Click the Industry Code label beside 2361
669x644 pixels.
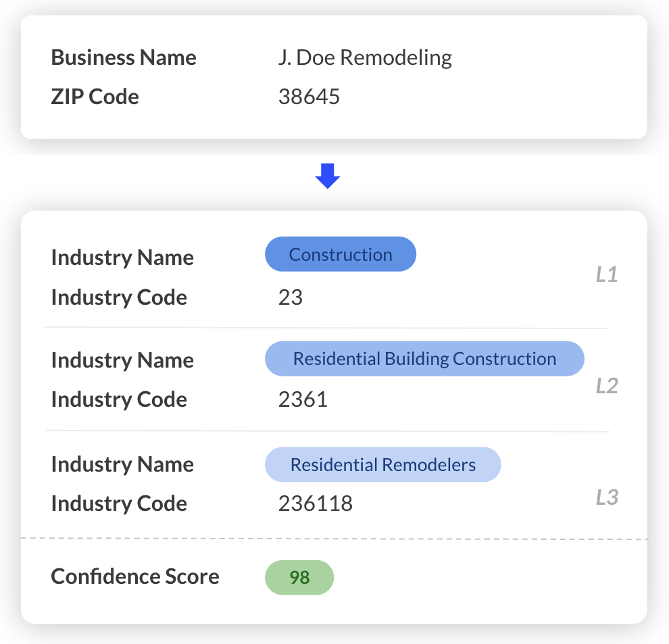(x=119, y=399)
